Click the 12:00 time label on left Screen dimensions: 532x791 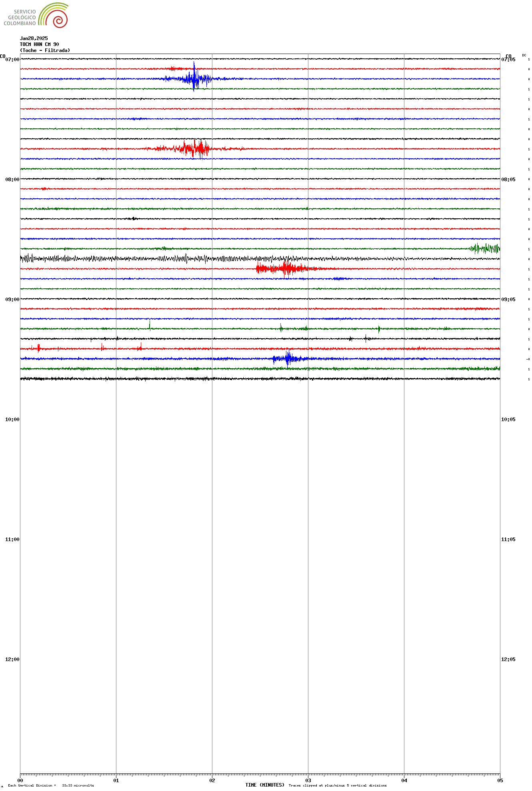12,659
